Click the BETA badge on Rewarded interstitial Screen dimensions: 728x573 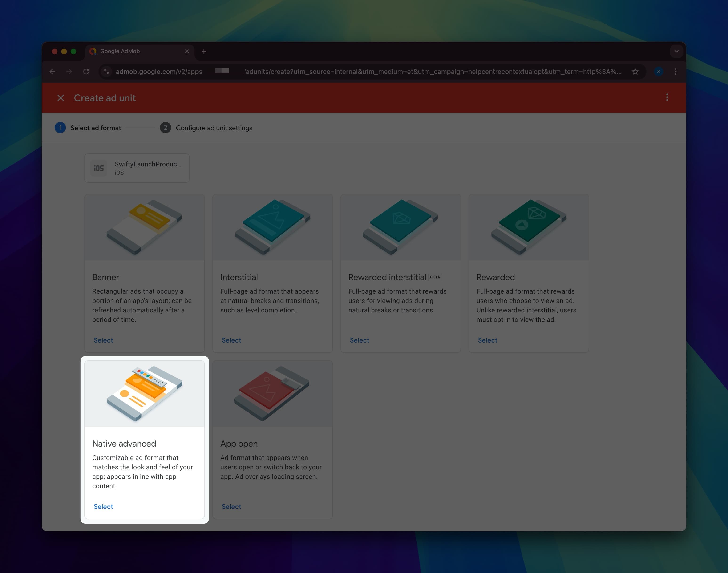(x=435, y=277)
